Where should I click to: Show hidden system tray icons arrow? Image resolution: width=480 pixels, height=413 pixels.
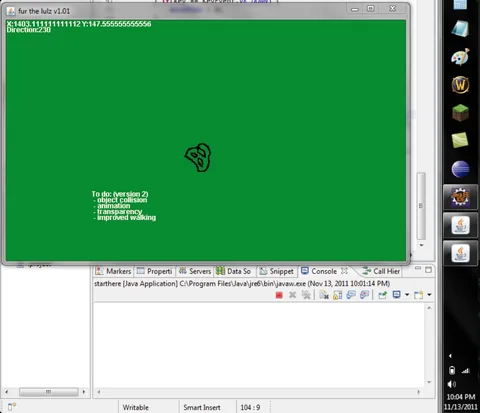click(x=451, y=356)
